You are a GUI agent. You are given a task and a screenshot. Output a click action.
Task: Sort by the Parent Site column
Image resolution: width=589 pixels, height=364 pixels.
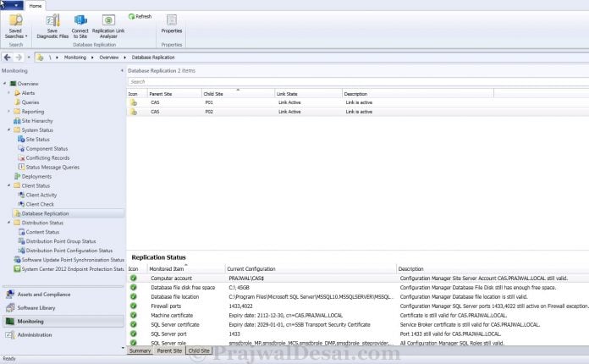pyautogui.click(x=174, y=94)
